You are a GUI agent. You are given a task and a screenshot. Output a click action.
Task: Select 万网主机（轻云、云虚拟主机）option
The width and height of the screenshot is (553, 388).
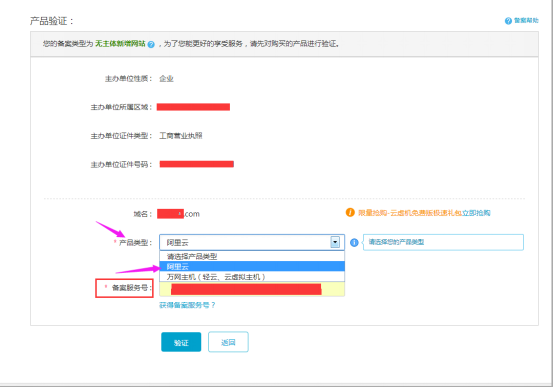(x=252, y=277)
